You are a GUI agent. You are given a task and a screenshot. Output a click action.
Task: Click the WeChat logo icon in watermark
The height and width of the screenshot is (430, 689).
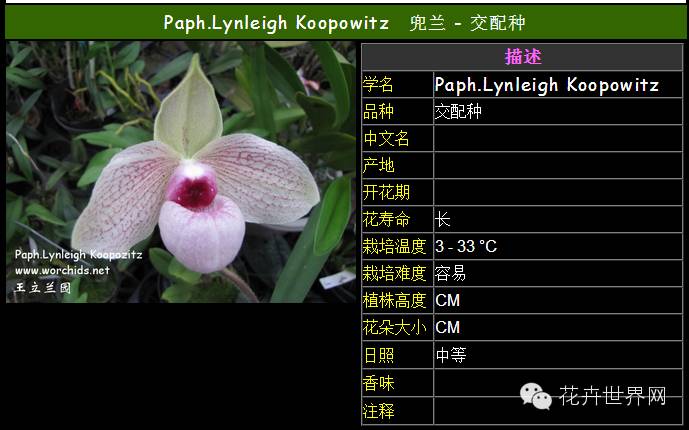(x=535, y=396)
